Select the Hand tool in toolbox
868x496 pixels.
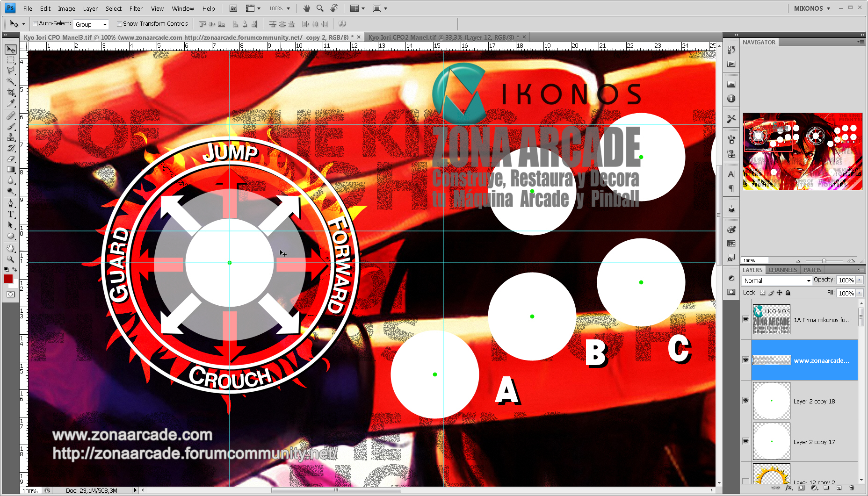click(x=11, y=248)
